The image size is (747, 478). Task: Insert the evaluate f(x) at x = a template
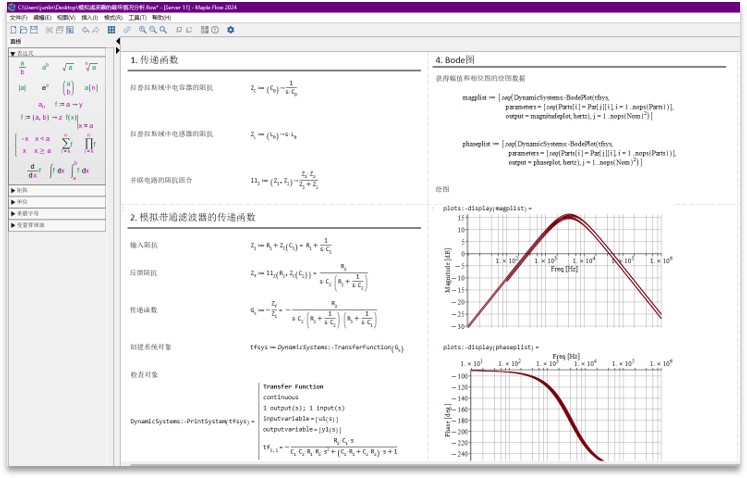coord(80,121)
